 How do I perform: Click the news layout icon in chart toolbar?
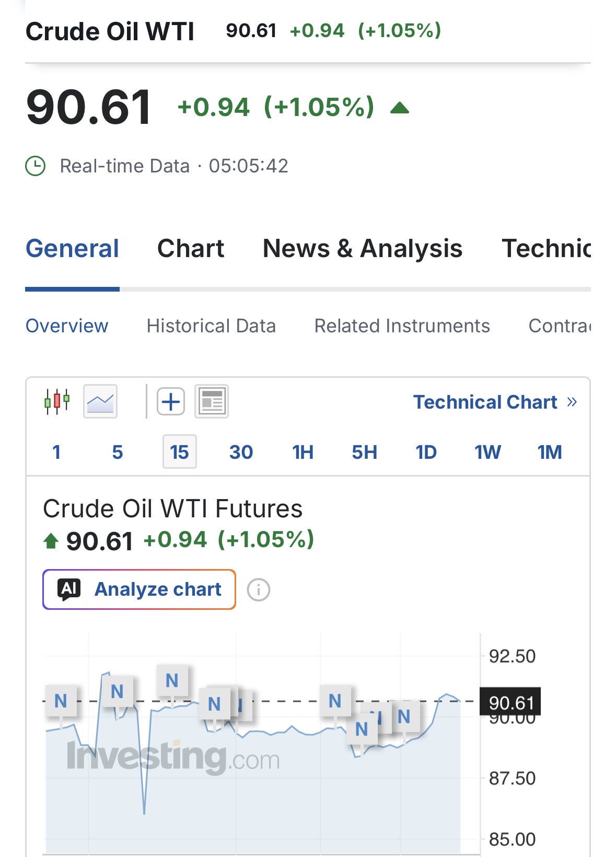[212, 401]
